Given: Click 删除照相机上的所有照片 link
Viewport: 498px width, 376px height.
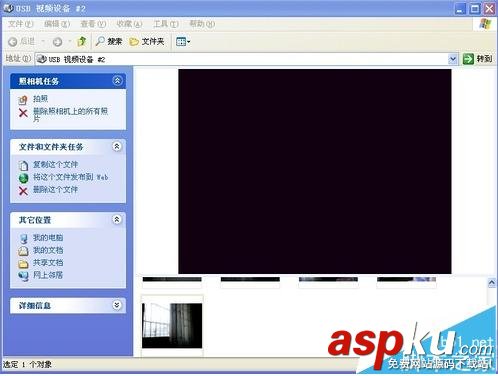Looking at the screenshot, I should pos(70,115).
